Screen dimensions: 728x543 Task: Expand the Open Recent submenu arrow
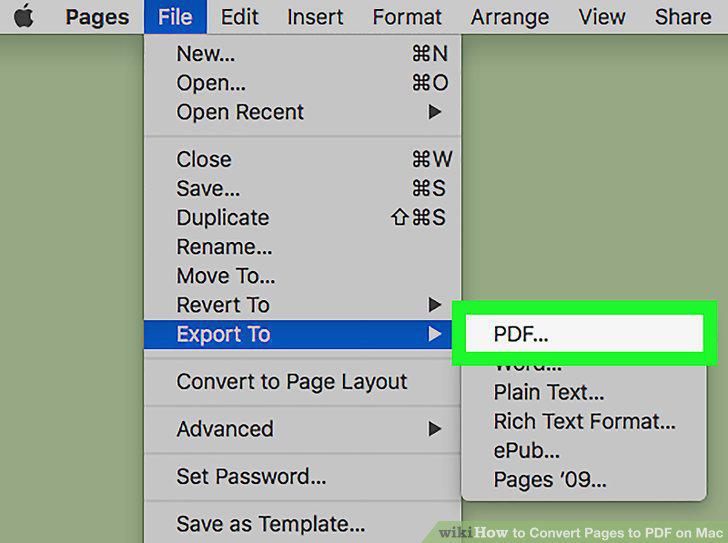point(435,112)
